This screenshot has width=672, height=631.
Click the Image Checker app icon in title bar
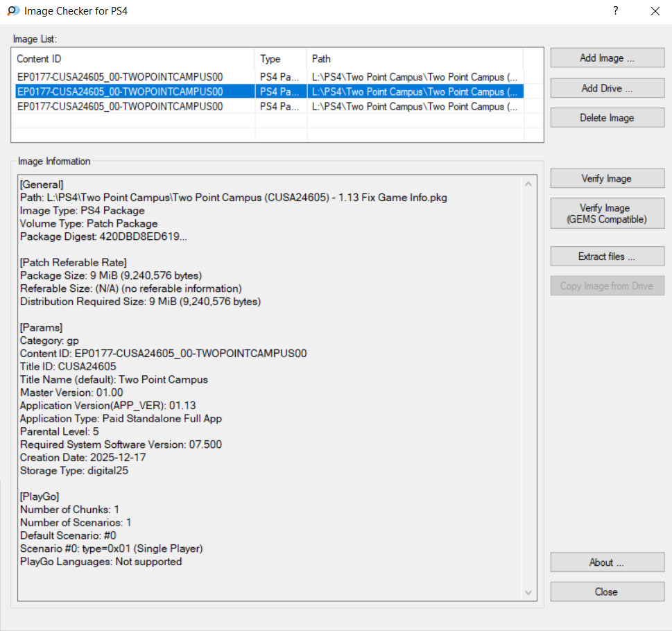[x=12, y=11]
